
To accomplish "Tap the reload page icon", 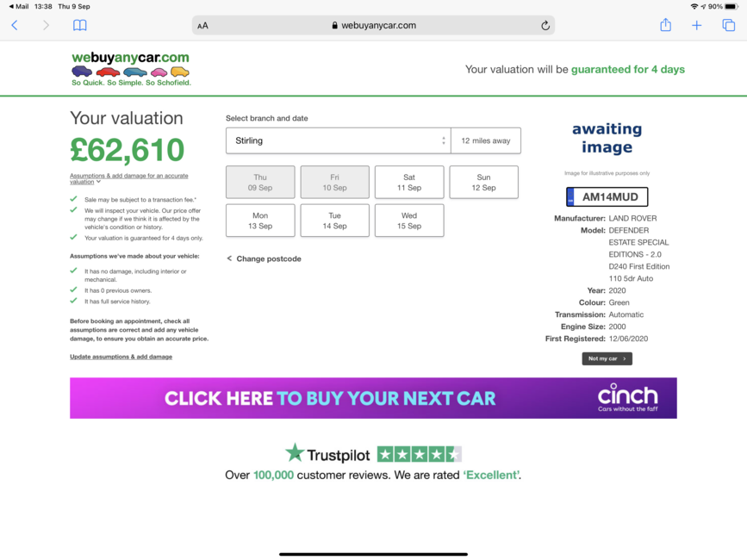I will tap(545, 26).
